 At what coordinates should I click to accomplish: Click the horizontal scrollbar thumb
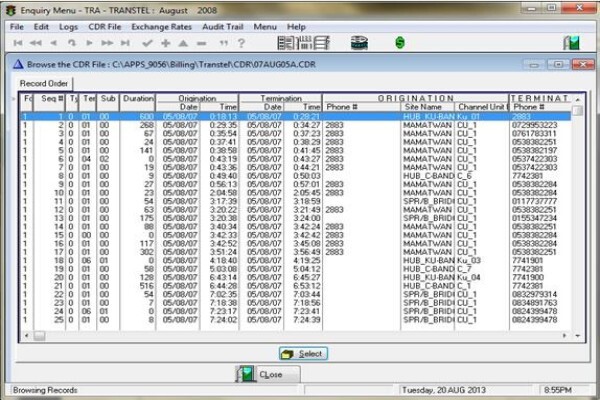(x=39, y=336)
